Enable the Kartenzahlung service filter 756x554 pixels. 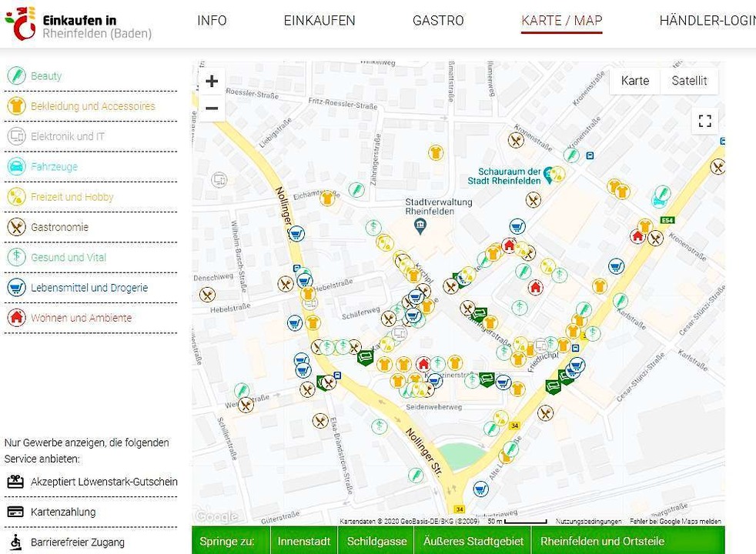click(x=63, y=512)
